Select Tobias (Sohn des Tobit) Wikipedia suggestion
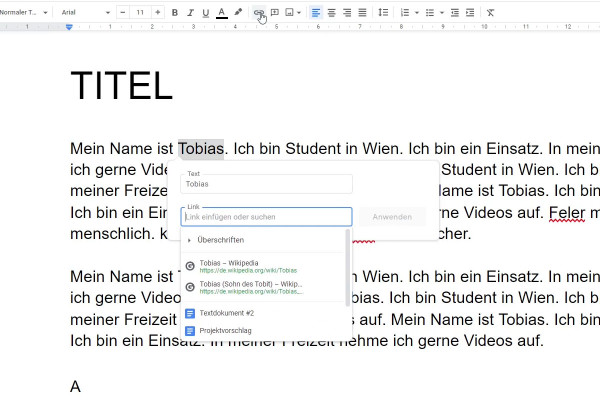600x400 pixels. (x=263, y=287)
